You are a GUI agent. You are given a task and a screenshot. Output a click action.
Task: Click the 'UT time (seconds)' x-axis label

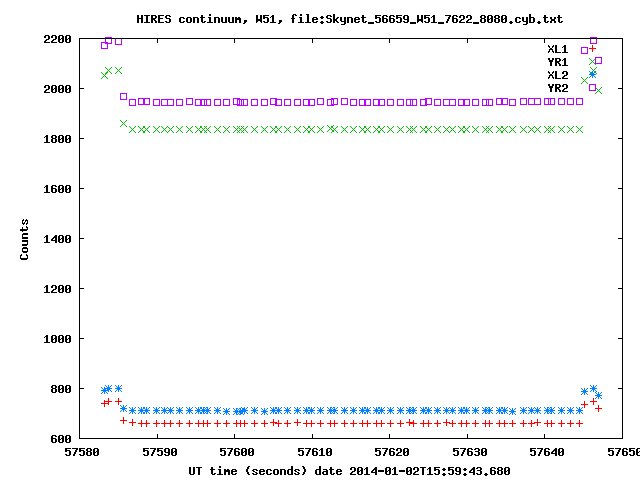tap(247, 471)
